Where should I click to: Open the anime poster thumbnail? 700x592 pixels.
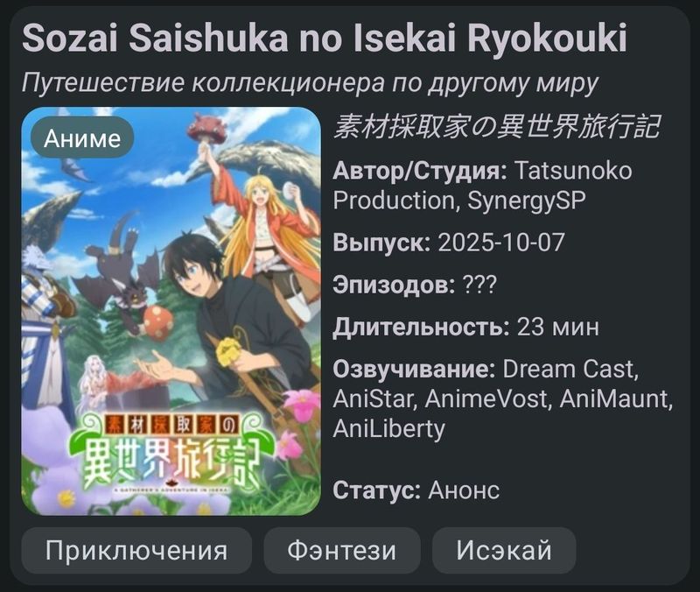(x=171, y=311)
